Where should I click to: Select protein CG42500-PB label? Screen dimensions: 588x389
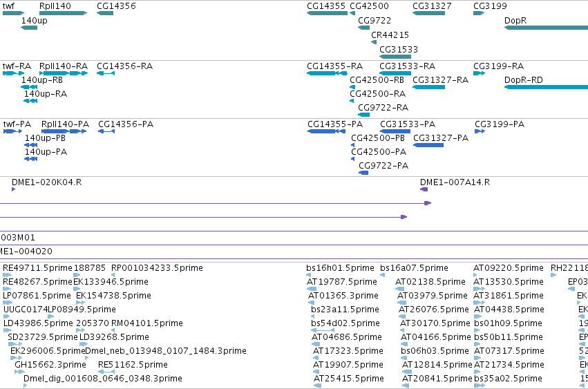[378, 138]
